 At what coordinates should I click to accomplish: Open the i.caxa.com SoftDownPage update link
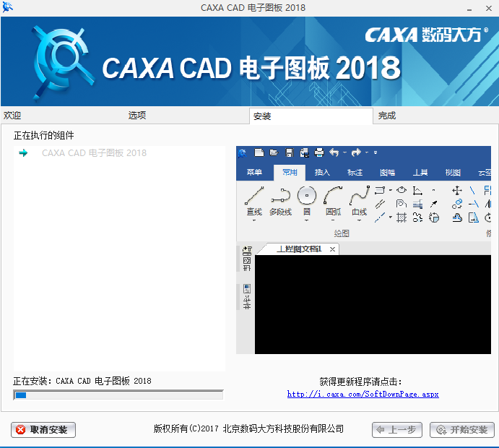pyautogui.click(x=363, y=395)
